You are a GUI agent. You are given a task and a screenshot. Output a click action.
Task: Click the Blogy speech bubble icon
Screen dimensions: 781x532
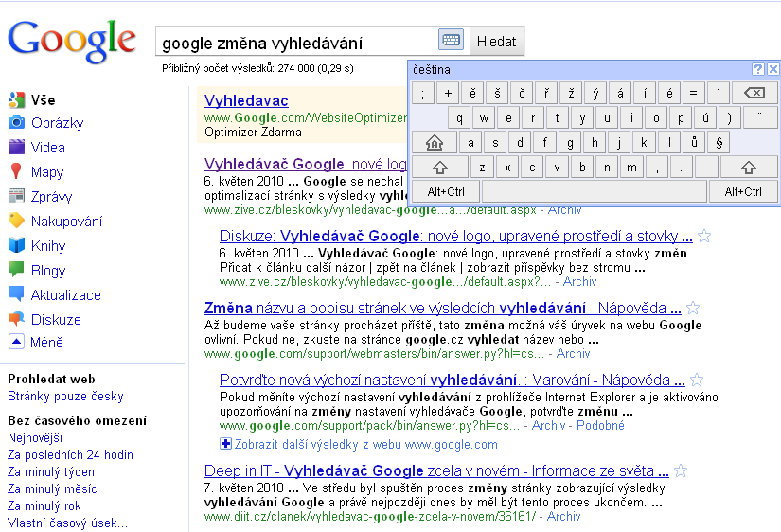coord(16,270)
